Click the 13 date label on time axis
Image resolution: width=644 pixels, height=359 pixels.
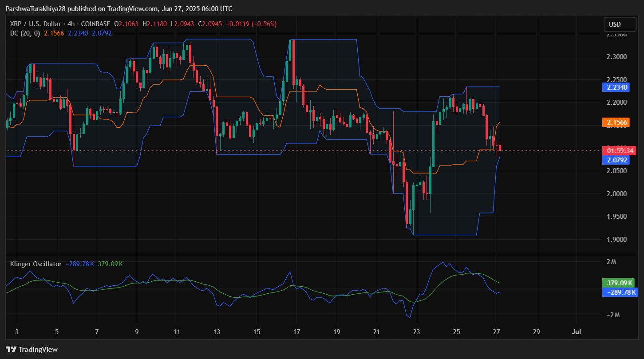tap(217, 332)
